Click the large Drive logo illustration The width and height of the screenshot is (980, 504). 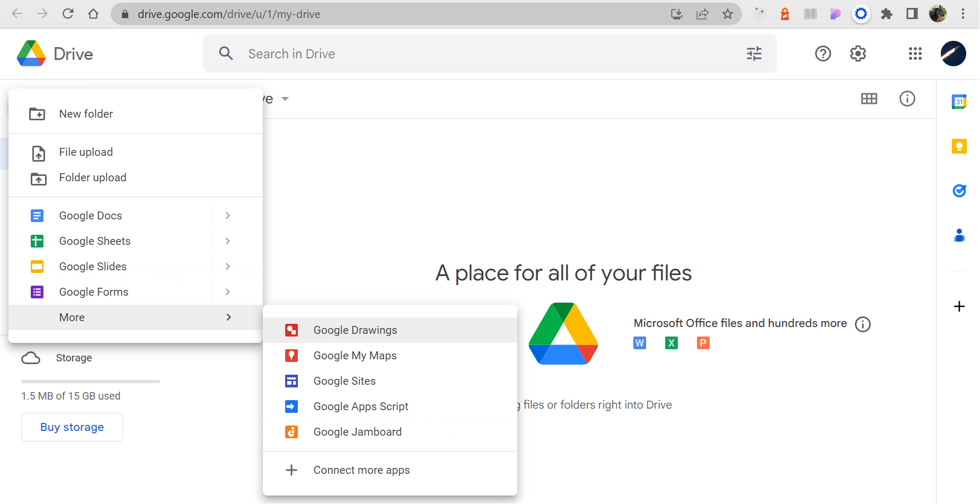click(563, 333)
